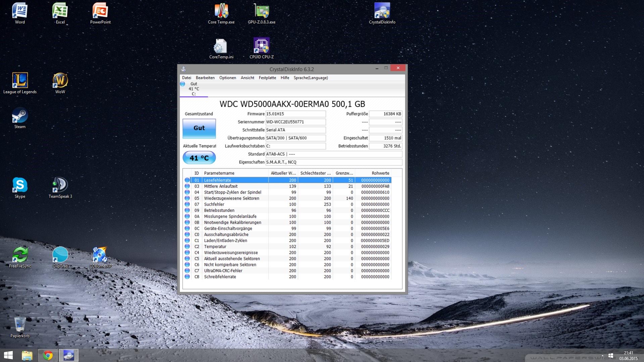Open the Excel desktop shortcut

[x=60, y=13]
